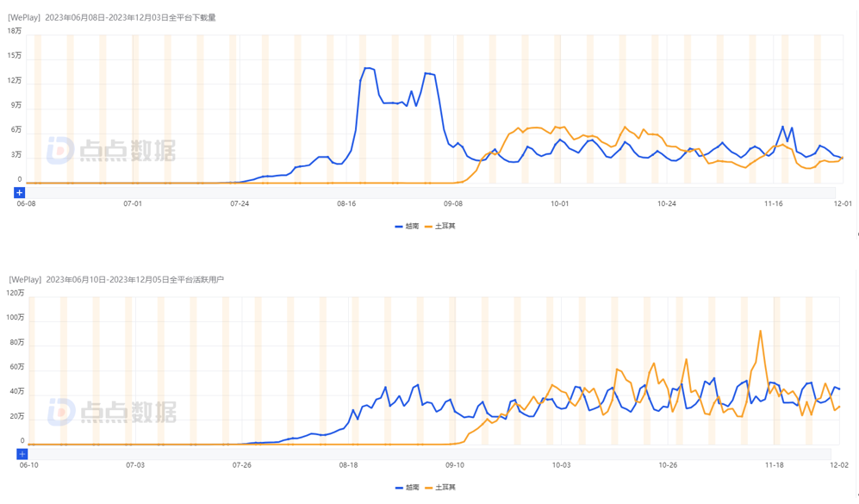This screenshot has height=504, width=859.
Task: Click the plus icon under the downloads chart
Action: tap(19, 192)
